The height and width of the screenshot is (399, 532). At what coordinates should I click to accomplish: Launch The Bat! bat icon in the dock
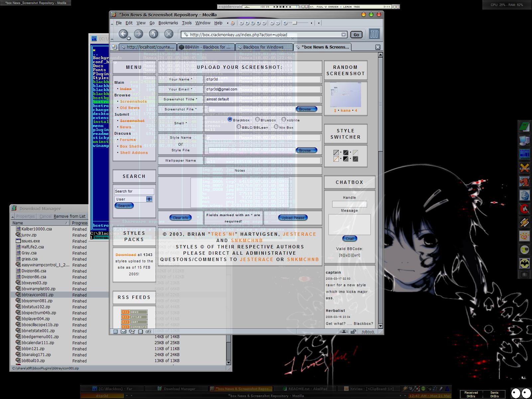524,263
